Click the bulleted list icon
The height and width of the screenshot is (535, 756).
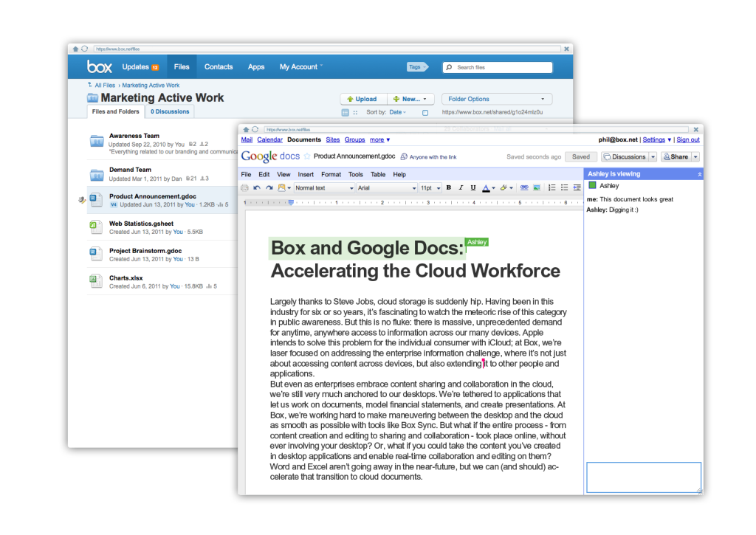565,187
